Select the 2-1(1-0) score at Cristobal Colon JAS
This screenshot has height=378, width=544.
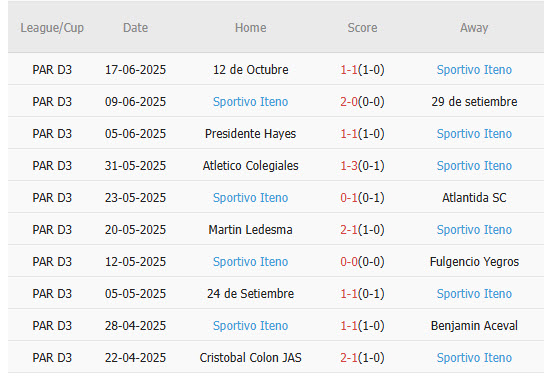[362, 358]
